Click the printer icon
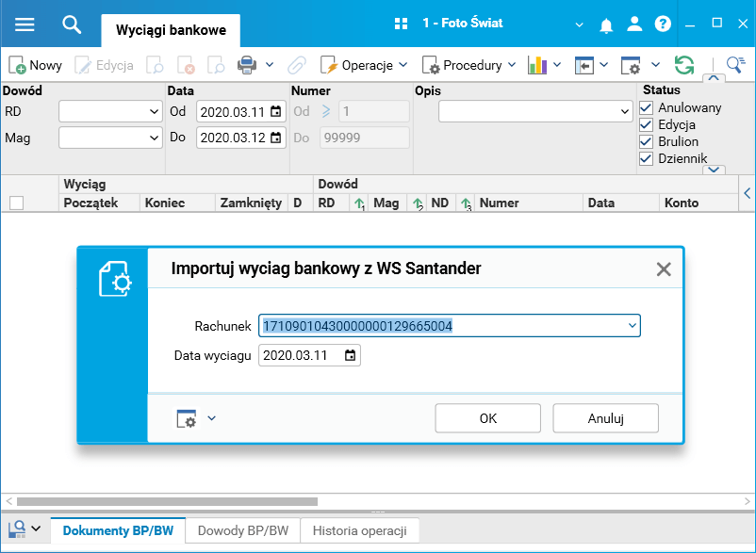756x553 pixels. (x=247, y=65)
